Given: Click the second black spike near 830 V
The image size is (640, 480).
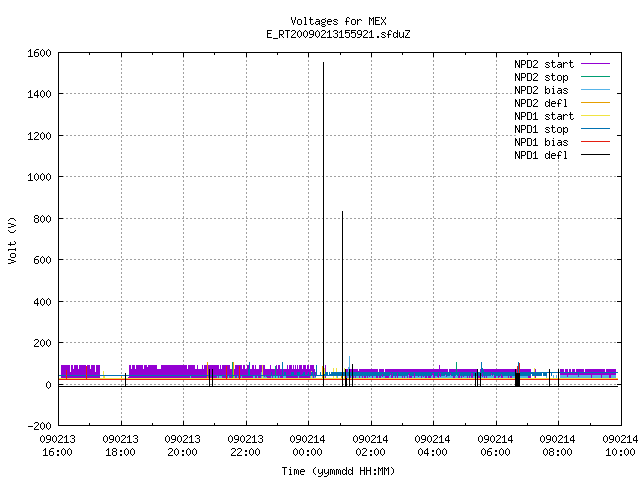Looking at the screenshot, I should 342,298.
